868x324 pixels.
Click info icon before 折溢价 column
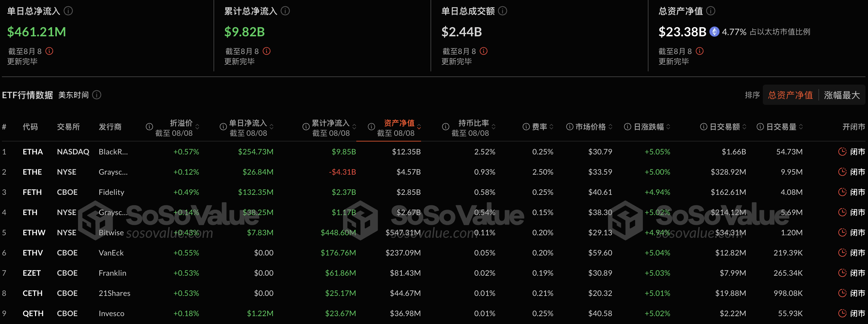[149, 127]
